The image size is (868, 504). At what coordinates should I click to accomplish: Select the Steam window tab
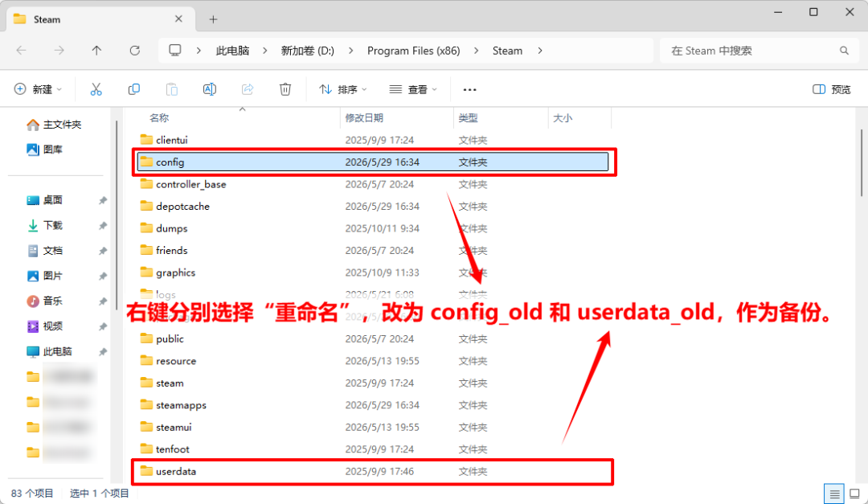(100, 18)
